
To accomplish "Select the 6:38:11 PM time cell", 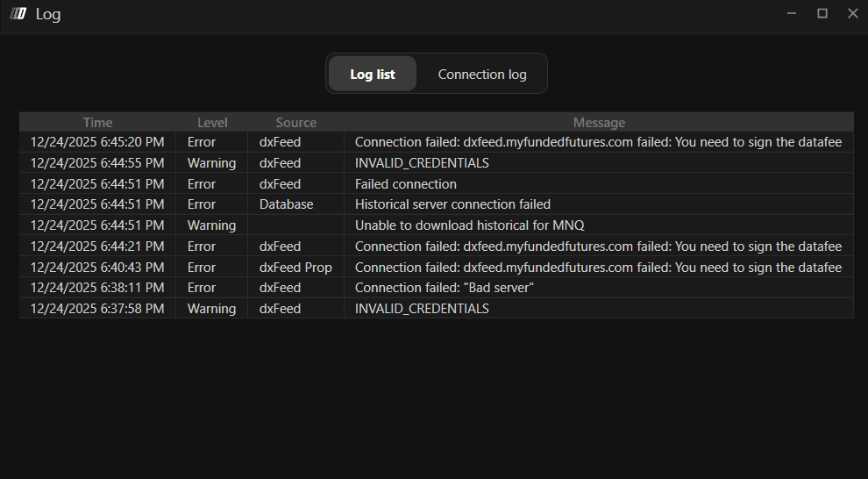I will (x=97, y=288).
